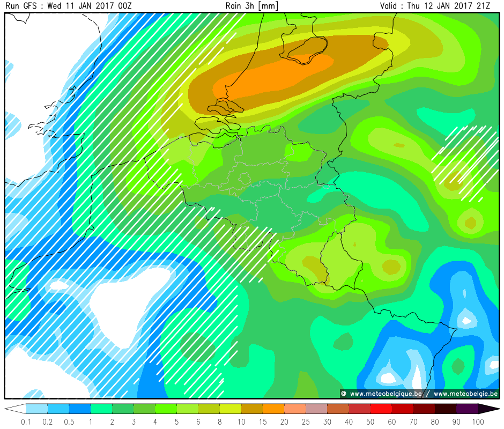Image resolution: width=504 pixels, height=429 pixels.
Task: Click the 'Valid : Thu 12 JAN 2017 21Z' text
Action: 435,6
